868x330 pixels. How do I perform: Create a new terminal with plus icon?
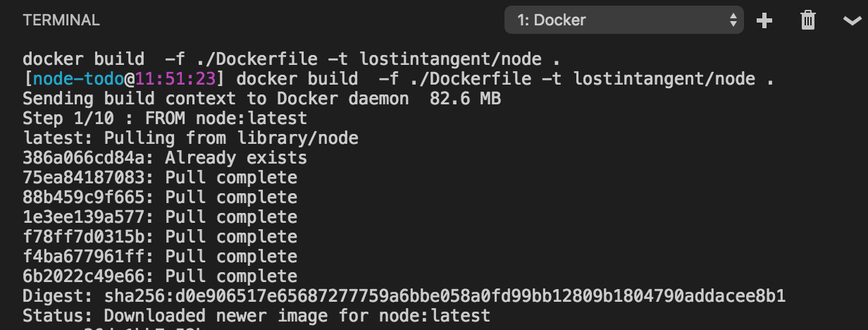764,20
